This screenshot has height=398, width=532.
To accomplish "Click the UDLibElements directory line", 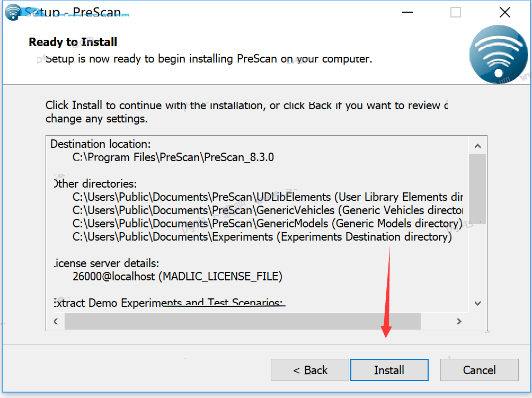I will 268,197.
